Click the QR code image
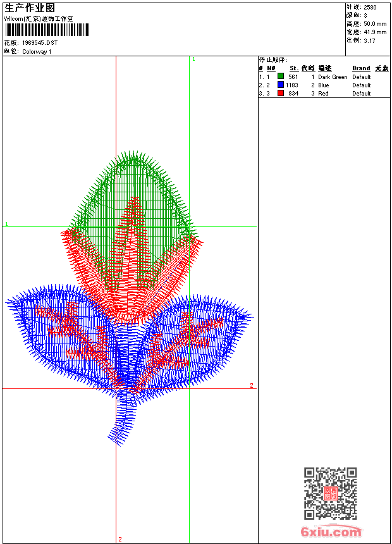Image resolution: width=392 pixels, height=544 pixels. tap(331, 493)
